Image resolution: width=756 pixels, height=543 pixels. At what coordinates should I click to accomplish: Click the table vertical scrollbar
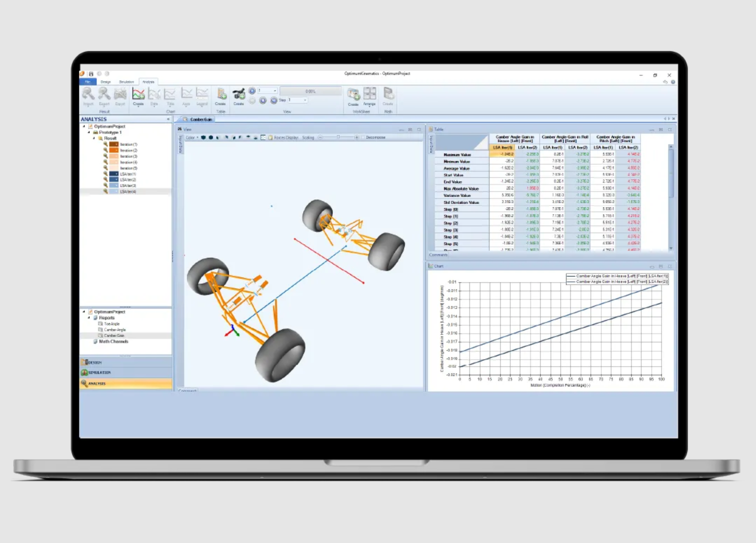pos(671,198)
